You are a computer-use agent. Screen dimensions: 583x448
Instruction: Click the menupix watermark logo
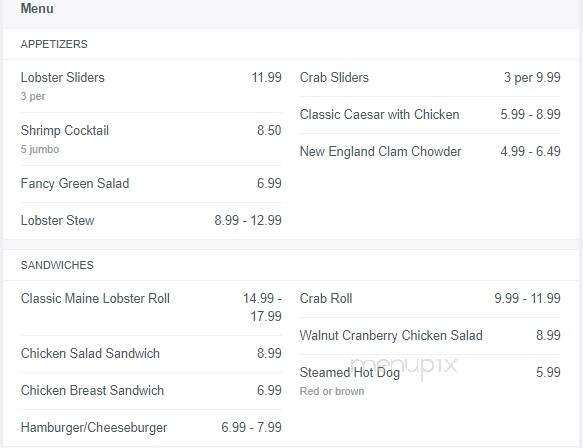(404, 366)
